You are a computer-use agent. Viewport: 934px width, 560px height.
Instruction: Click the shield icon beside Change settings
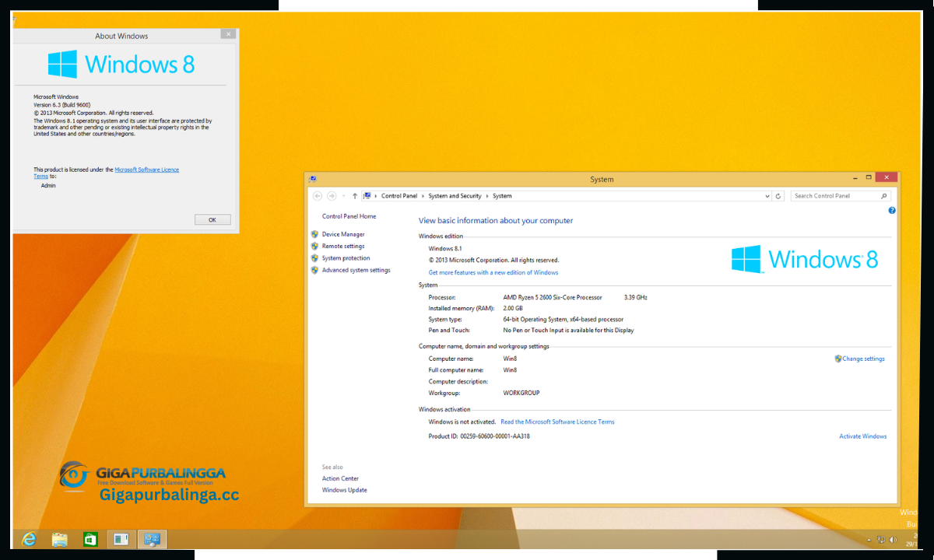tap(838, 359)
